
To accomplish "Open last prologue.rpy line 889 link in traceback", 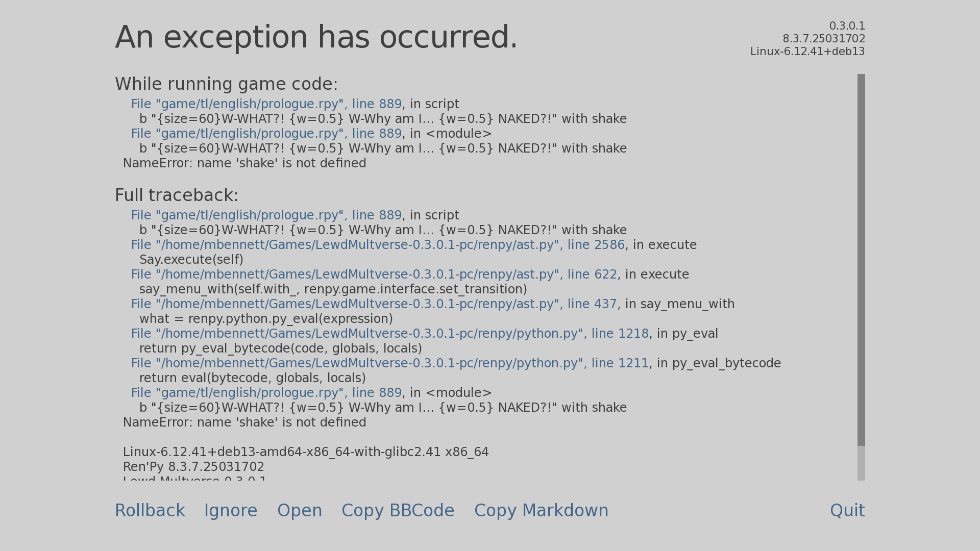I will point(266,393).
